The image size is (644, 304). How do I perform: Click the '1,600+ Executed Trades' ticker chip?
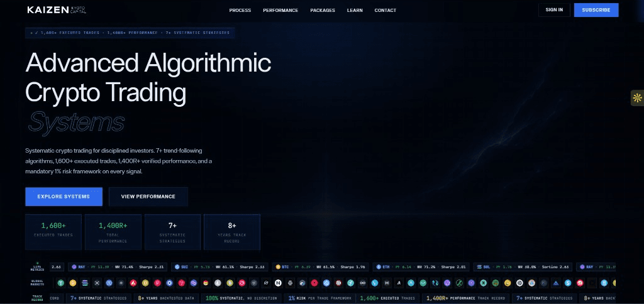tap(387, 298)
